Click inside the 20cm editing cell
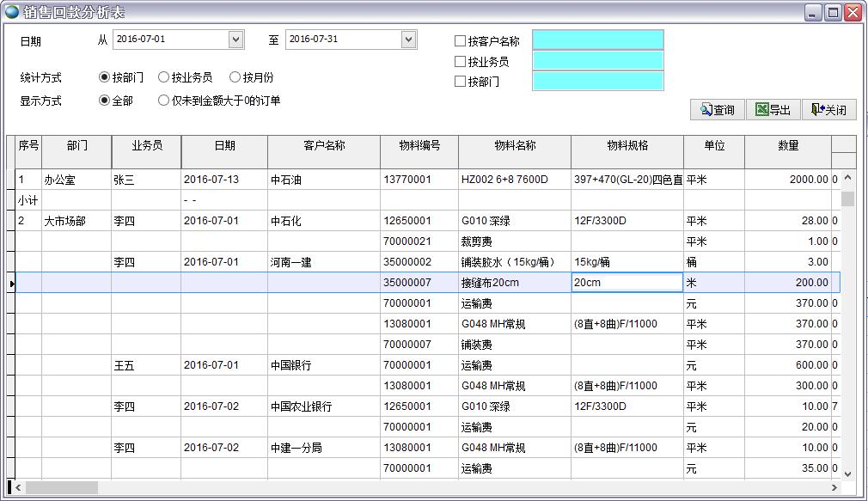868x501 pixels. click(x=627, y=283)
